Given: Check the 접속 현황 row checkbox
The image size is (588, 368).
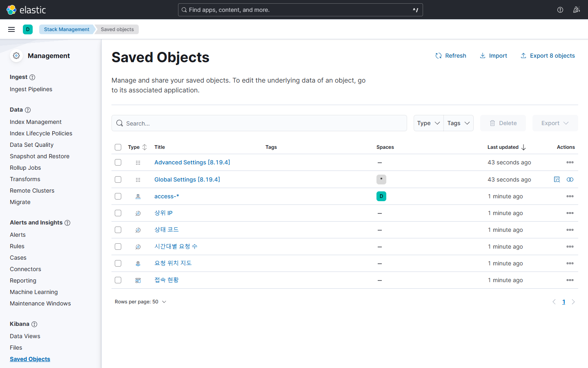Looking at the screenshot, I should 118,280.
